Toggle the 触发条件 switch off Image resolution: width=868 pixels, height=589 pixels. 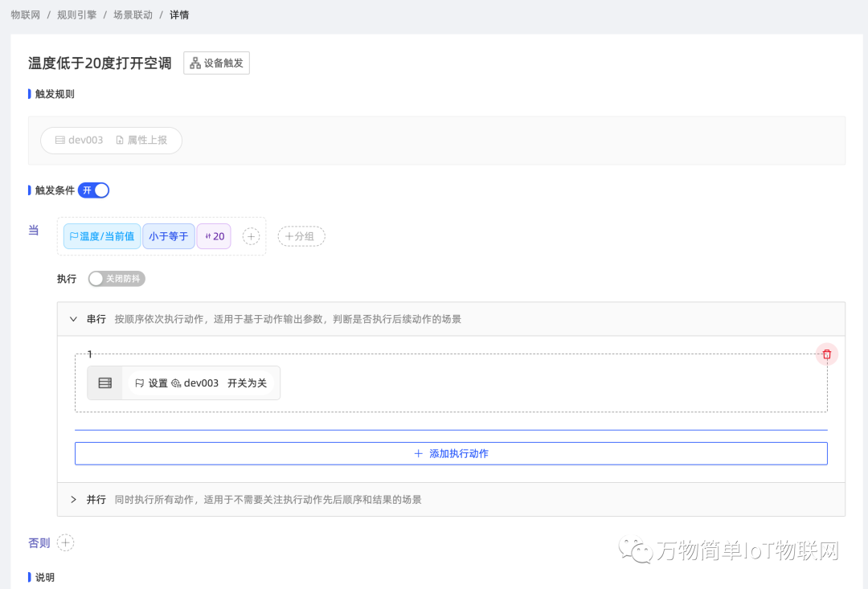[93, 190]
